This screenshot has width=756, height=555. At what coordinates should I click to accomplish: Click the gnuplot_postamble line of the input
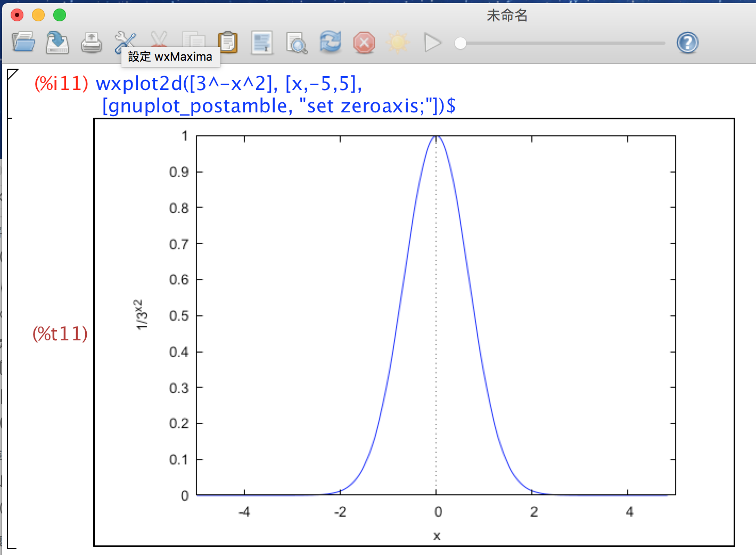pos(279,106)
